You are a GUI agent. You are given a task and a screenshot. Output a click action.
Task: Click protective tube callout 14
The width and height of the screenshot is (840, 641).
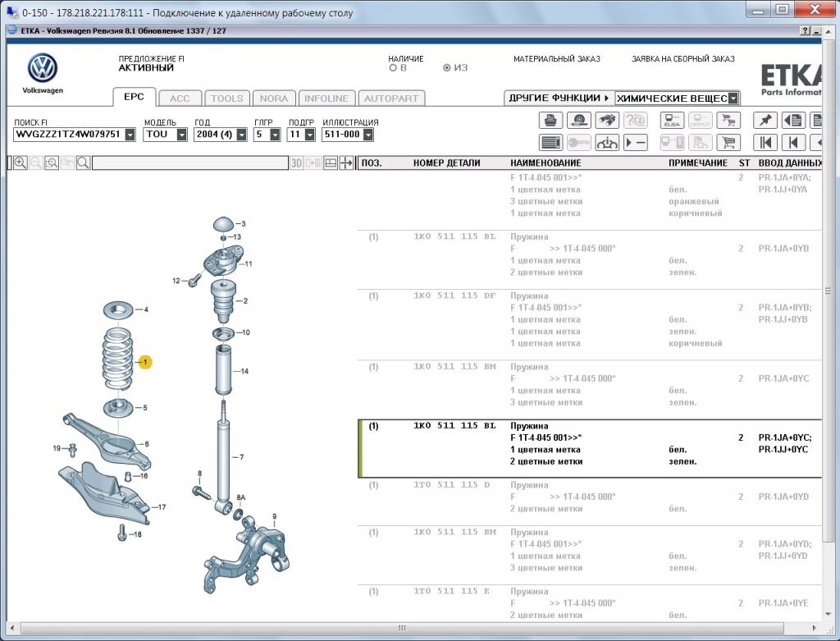(244, 371)
